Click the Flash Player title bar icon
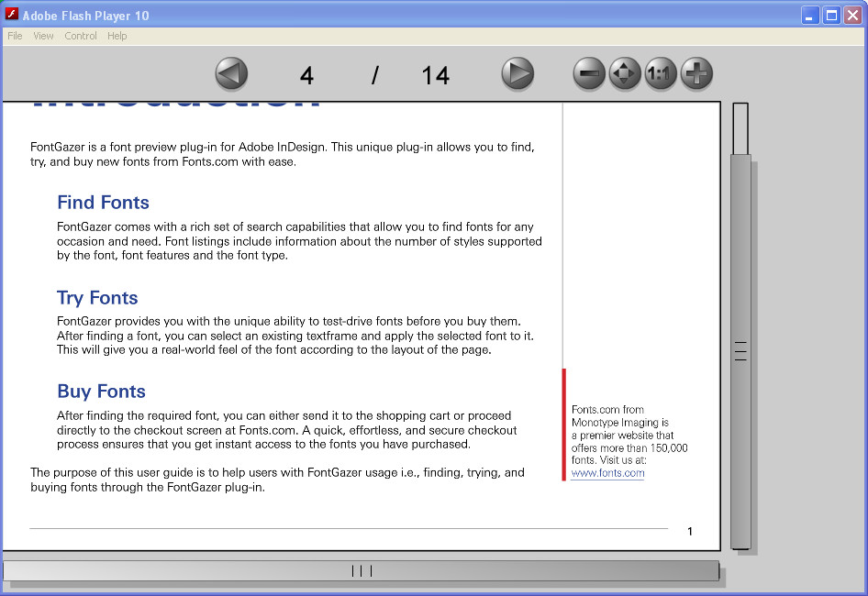Screen dimensions: 868x596 point(12,15)
